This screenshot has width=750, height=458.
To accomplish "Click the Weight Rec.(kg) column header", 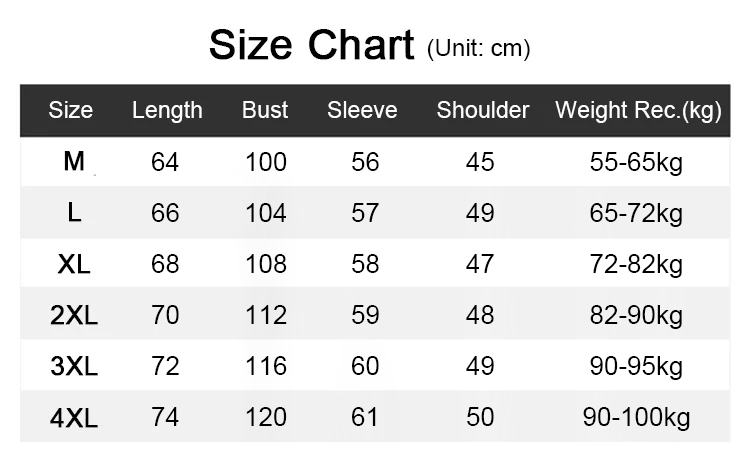I will pos(638,110).
